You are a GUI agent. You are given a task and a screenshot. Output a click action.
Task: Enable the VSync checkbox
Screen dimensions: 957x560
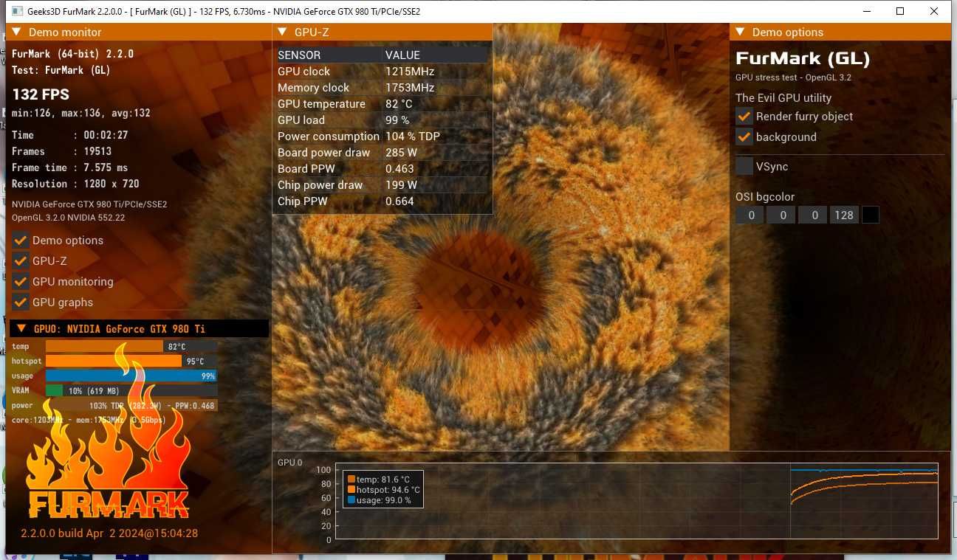pos(744,167)
